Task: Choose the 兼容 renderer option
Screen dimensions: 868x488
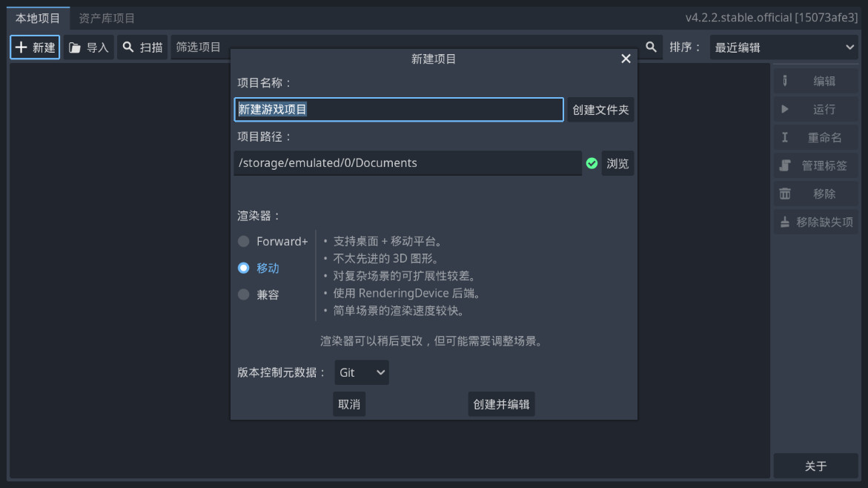Action: [x=243, y=294]
